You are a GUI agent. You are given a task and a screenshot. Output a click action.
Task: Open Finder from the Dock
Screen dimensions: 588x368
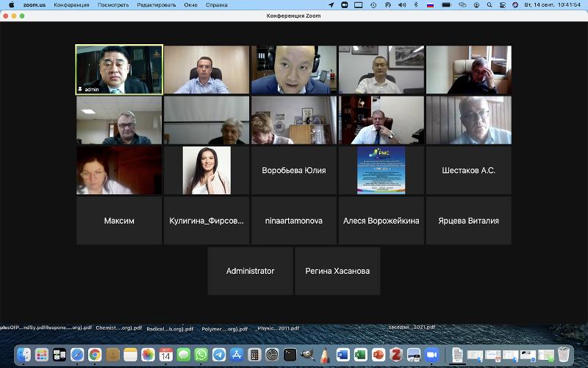[x=24, y=355]
